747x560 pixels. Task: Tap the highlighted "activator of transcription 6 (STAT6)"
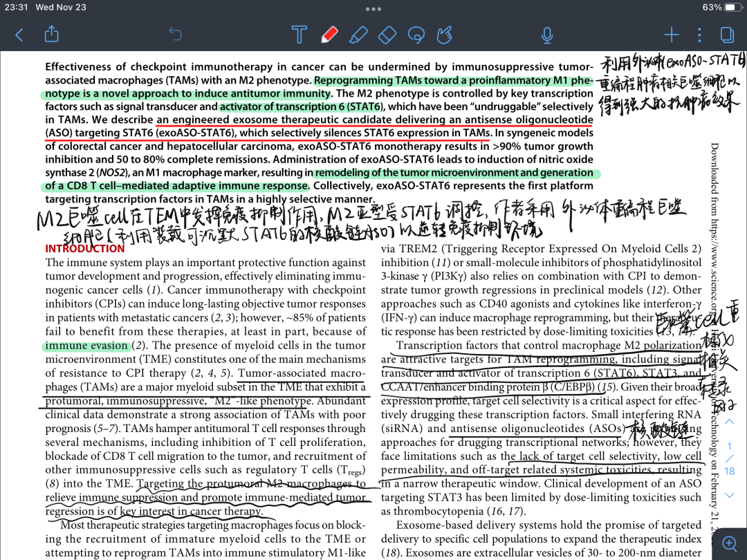point(301,106)
